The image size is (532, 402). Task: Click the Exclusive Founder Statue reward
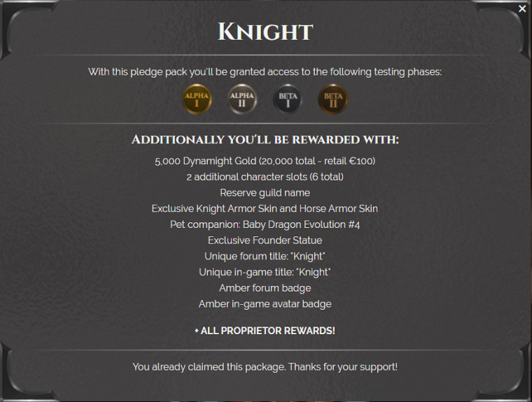coord(265,241)
